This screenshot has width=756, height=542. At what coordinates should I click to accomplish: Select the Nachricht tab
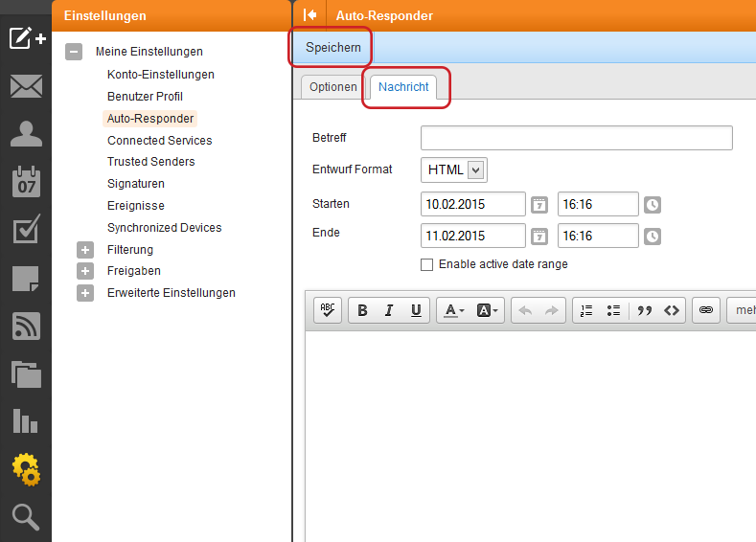pyautogui.click(x=403, y=87)
